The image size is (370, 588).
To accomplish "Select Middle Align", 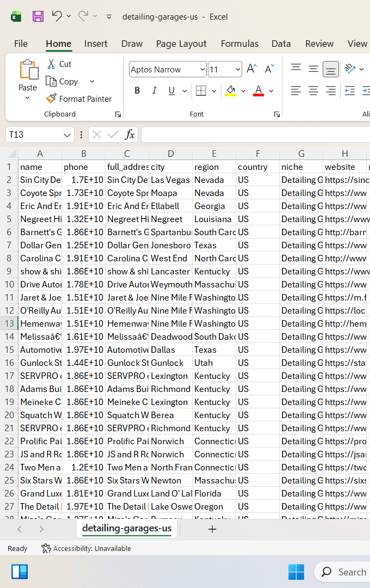I will [313, 69].
